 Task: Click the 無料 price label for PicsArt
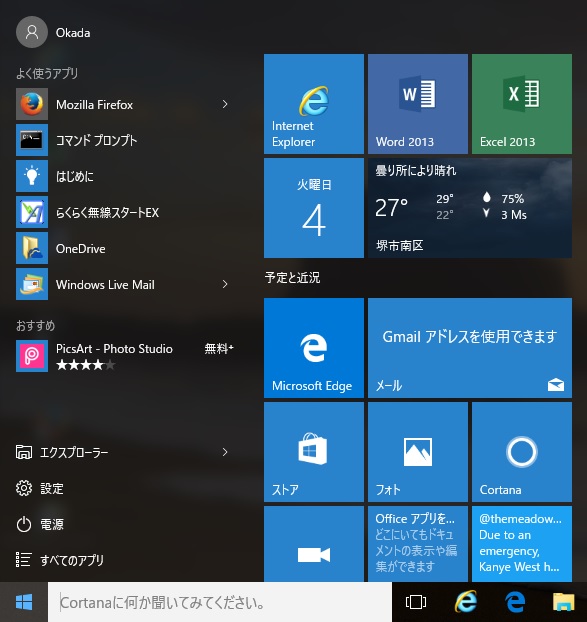coord(219,349)
